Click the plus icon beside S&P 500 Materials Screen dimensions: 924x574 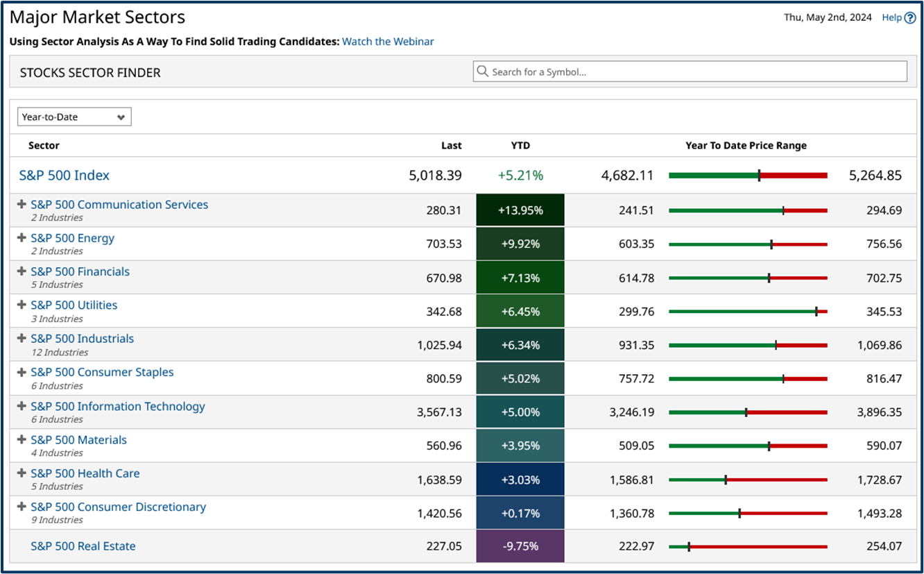click(x=20, y=439)
